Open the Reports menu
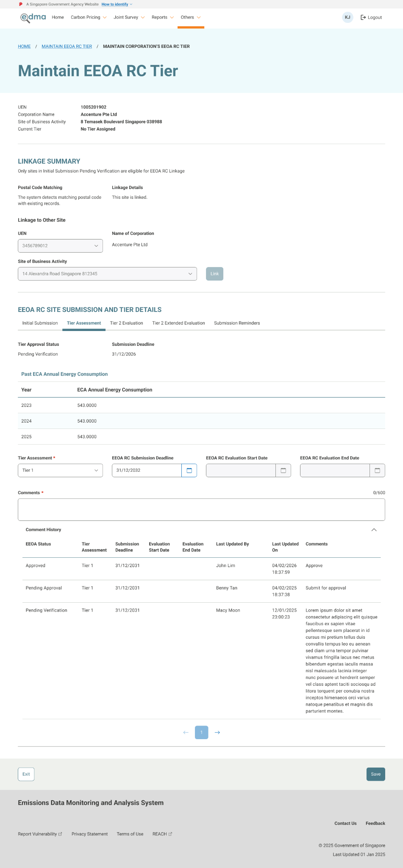This screenshot has width=403, height=868. (x=163, y=17)
